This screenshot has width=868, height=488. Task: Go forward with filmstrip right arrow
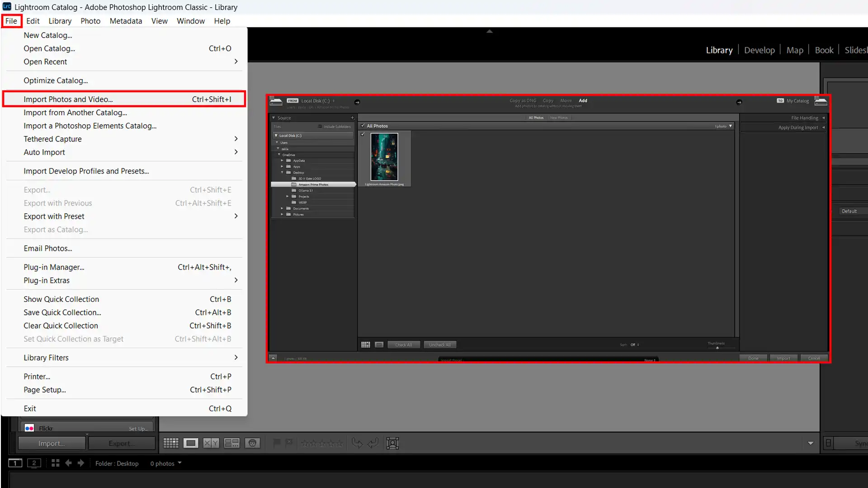click(81, 463)
